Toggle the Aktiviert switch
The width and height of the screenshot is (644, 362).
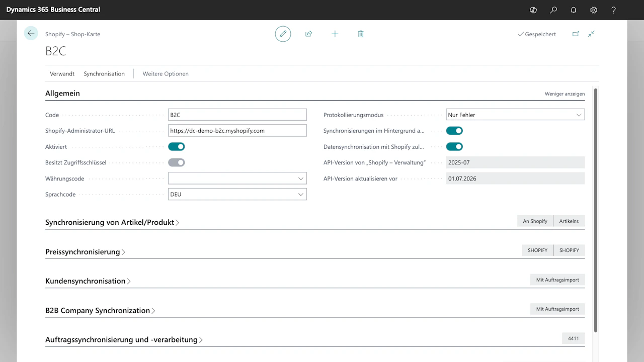(177, 147)
